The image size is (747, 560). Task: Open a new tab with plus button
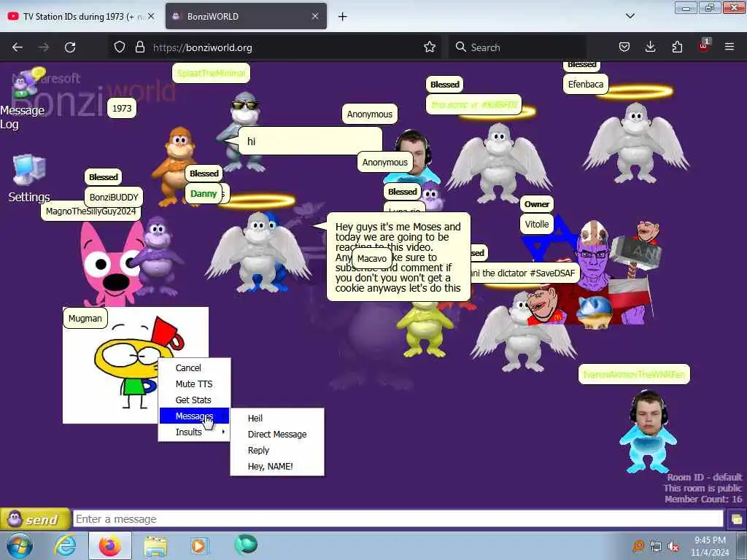tap(343, 17)
